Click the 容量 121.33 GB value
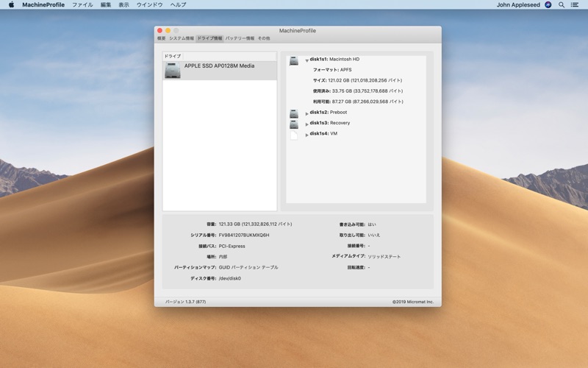Screen dimensions: 588x368 click(x=255, y=224)
